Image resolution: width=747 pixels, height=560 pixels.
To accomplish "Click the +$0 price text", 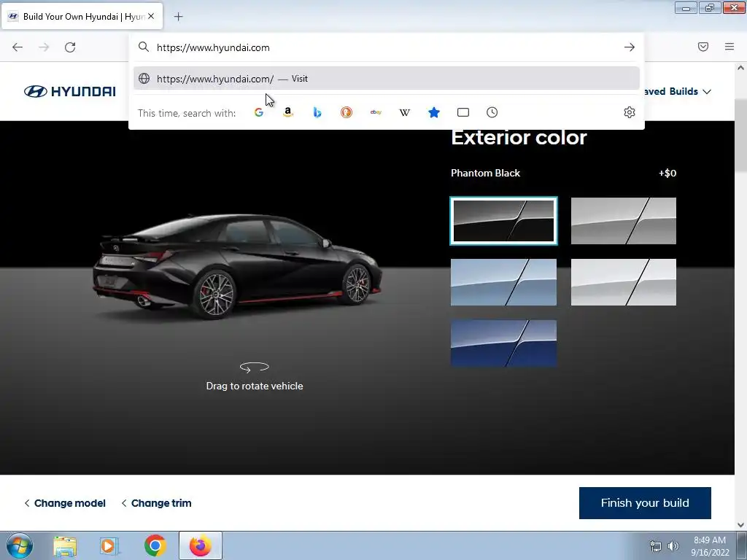I will pos(667,173).
